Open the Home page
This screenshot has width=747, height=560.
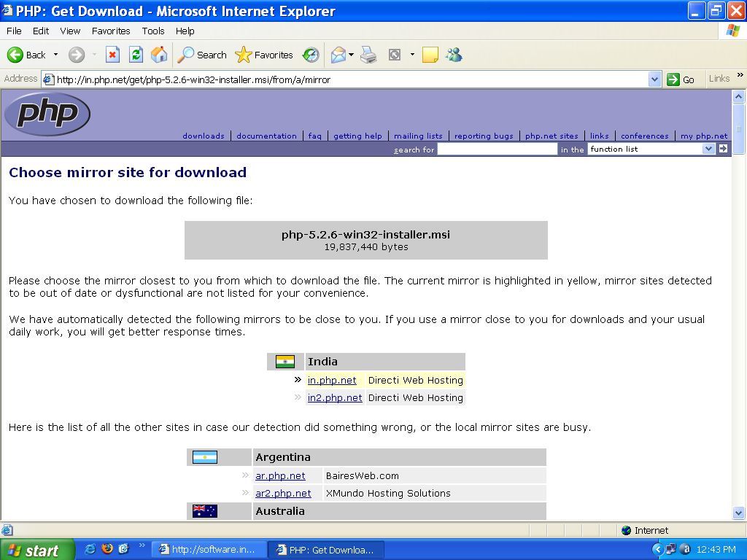159,55
